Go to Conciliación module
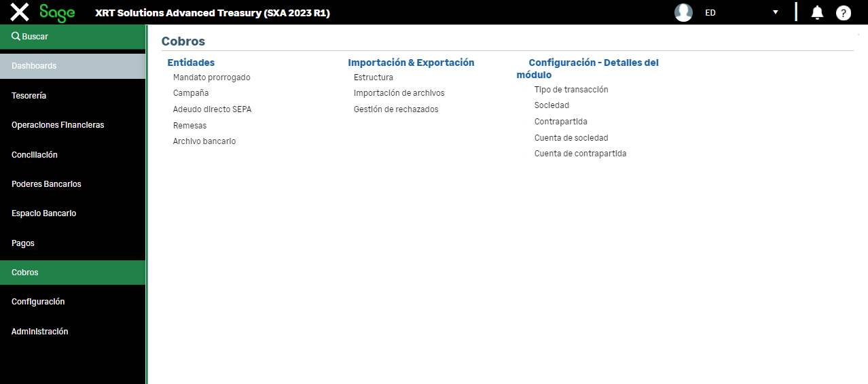This screenshot has height=384, width=868. coord(35,155)
